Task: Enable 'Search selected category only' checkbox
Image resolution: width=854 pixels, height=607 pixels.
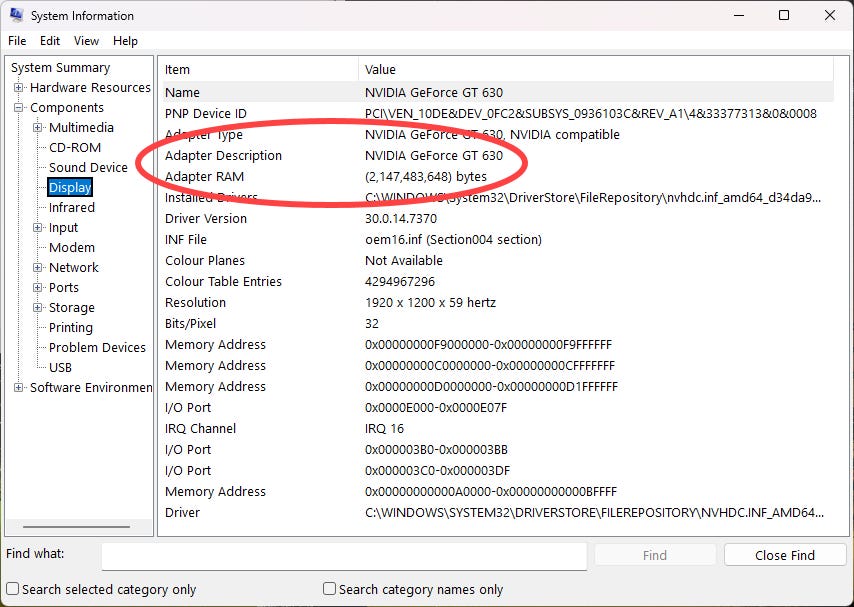Action: point(12,588)
